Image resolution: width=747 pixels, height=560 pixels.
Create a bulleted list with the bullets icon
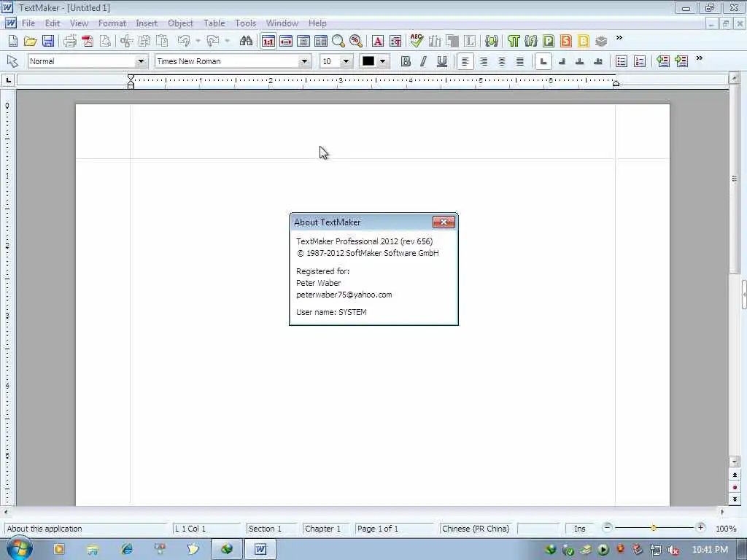[622, 61]
